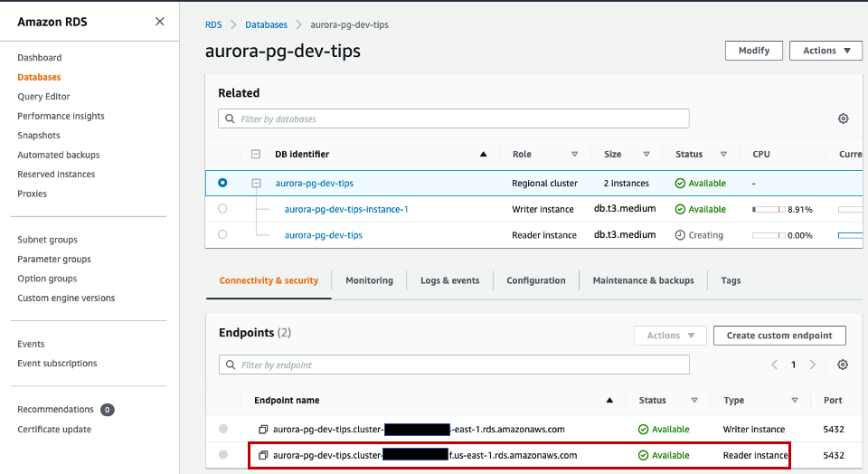868x474 pixels.
Task: Open Event subscriptions in sidebar
Action: (57, 364)
